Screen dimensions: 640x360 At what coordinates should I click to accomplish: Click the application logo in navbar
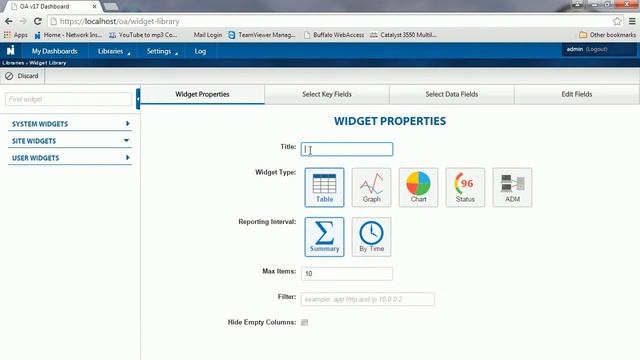(11, 51)
